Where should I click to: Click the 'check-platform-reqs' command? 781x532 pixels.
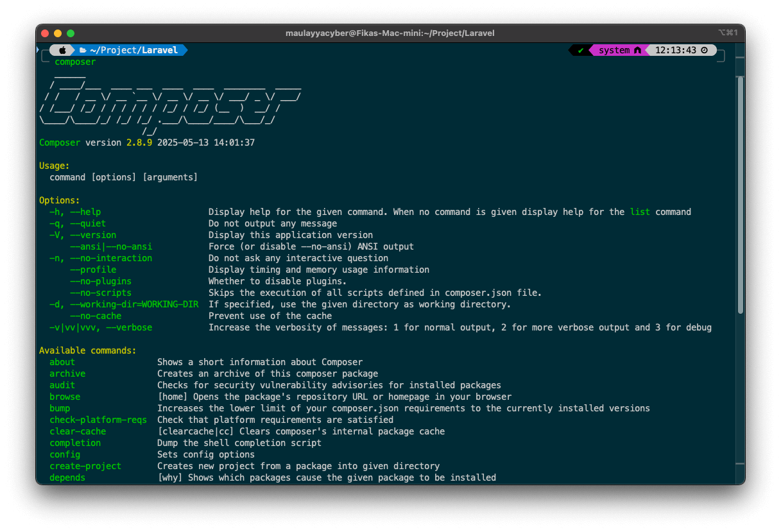click(x=98, y=420)
